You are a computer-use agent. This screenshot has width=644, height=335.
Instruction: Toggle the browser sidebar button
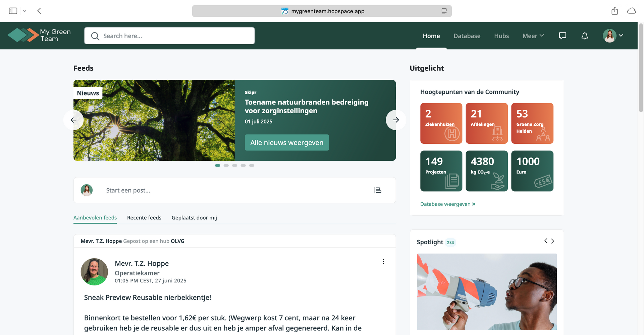click(x=13, y=11)
